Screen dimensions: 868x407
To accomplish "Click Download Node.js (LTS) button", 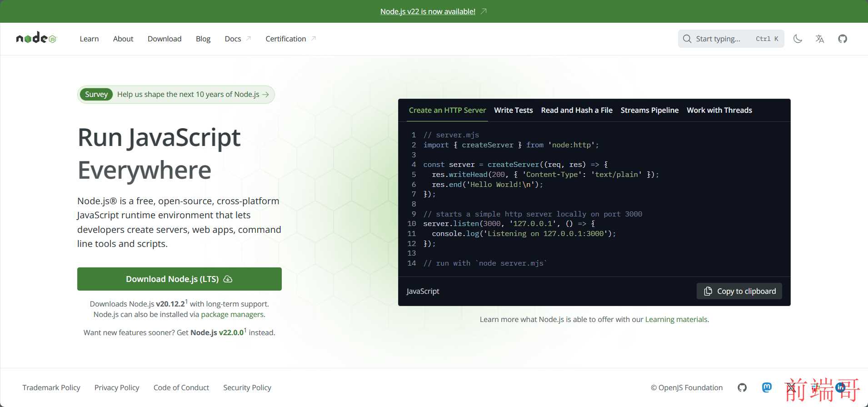I will point(180,279).
